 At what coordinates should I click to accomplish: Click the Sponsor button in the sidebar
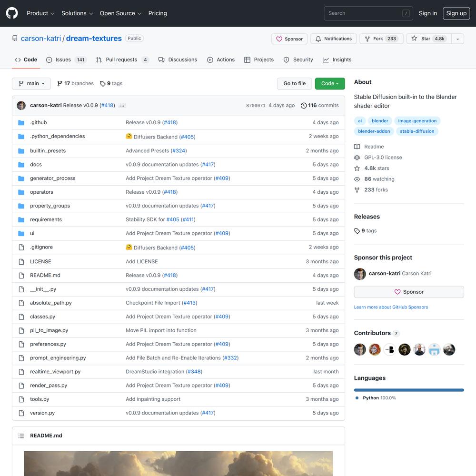point(408,292)
